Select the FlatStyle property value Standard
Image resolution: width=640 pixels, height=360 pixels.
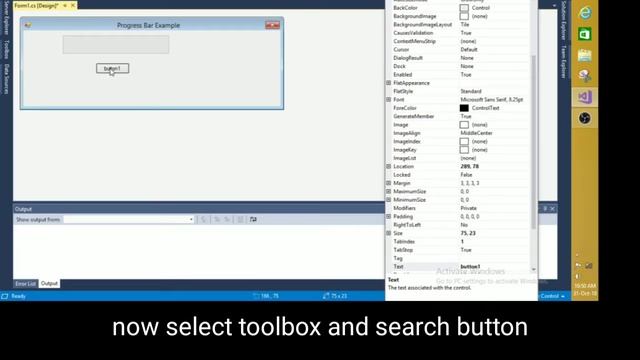pos(471,91)
